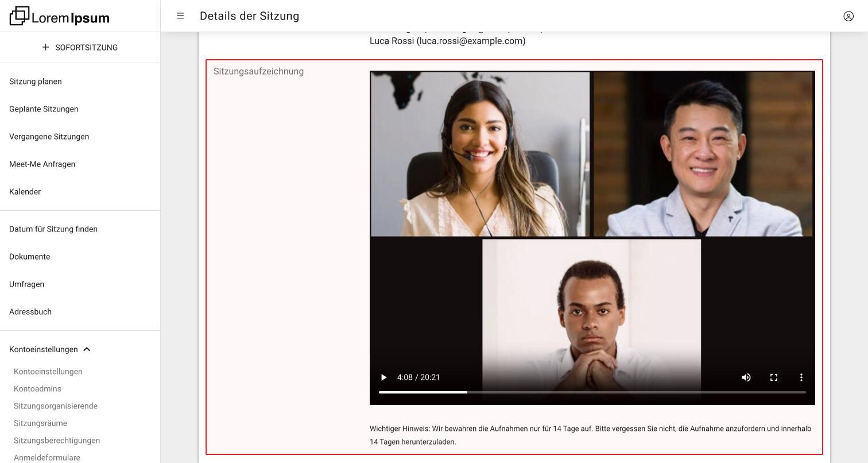Open the video more options menu
The image size is (868, 463).
(x=801, y=377)
